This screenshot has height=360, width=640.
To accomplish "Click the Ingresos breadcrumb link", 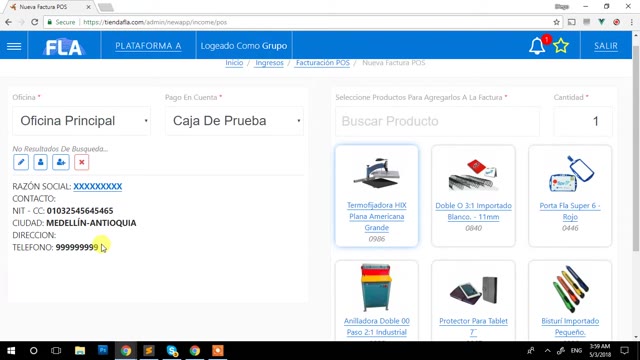I will pos(269,63).
